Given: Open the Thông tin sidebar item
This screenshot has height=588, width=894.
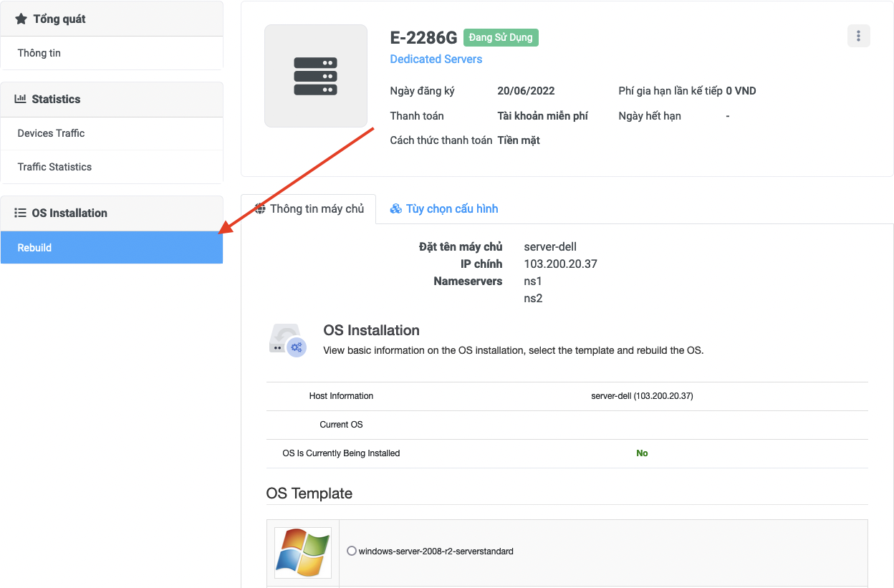Looking at the screenshot, I should [112, 53].
